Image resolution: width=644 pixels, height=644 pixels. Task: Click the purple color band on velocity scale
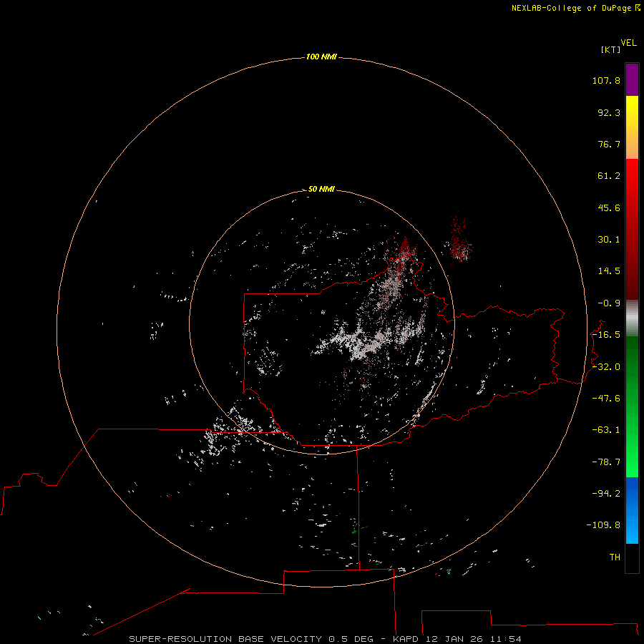point(632,79)
